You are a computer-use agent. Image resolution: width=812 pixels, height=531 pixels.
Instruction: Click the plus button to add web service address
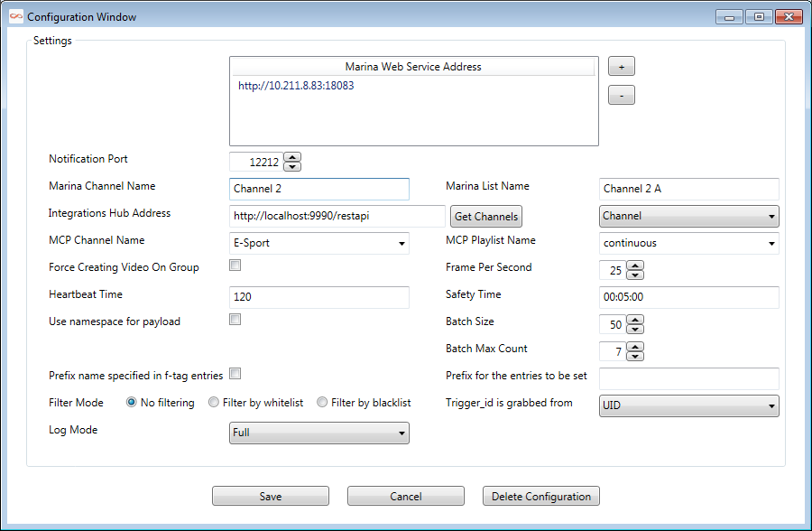tap(621, 67)
